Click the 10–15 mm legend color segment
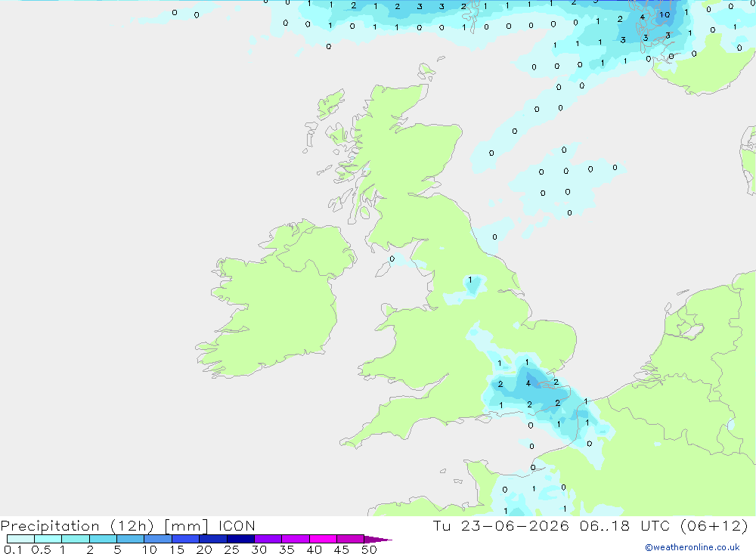The width and height of the screenshot is (756, 554). click(x=158, y=539)
